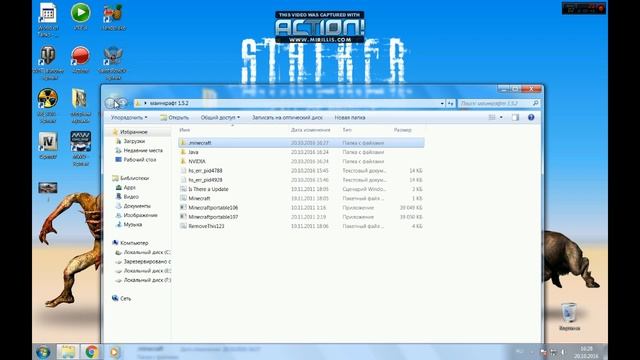The width and height of the screenshot is (640, 360).
Task: Go forward with the Explorer forward arrow
Action: pyautogui.click(x=122, y=103)
